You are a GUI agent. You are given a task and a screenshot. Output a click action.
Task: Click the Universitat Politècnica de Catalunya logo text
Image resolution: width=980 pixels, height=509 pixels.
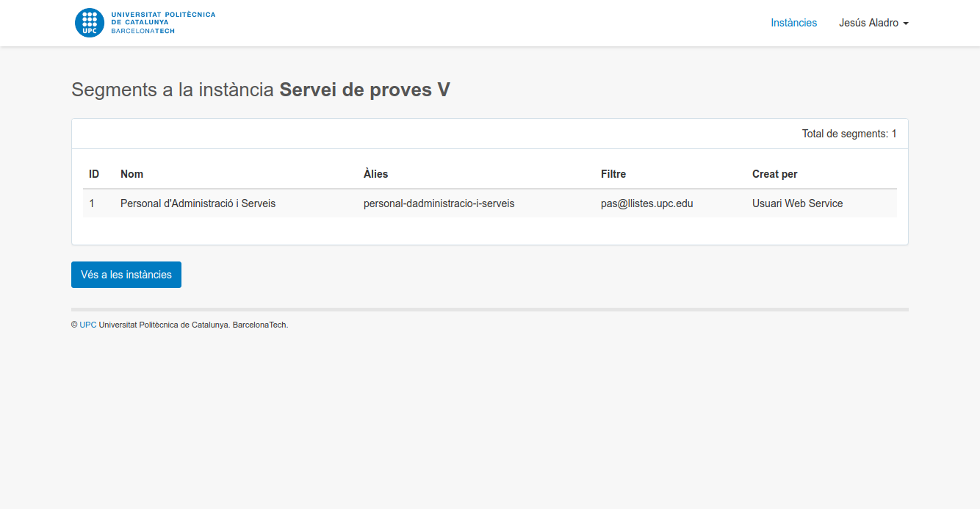tap(163, 23)
